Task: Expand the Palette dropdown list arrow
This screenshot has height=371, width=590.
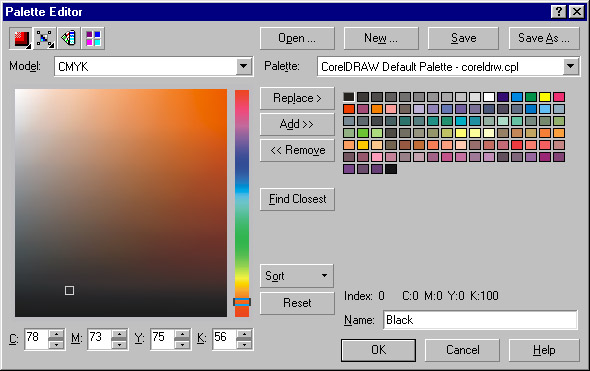Action: pyautogui.click(x=570, y=67)
